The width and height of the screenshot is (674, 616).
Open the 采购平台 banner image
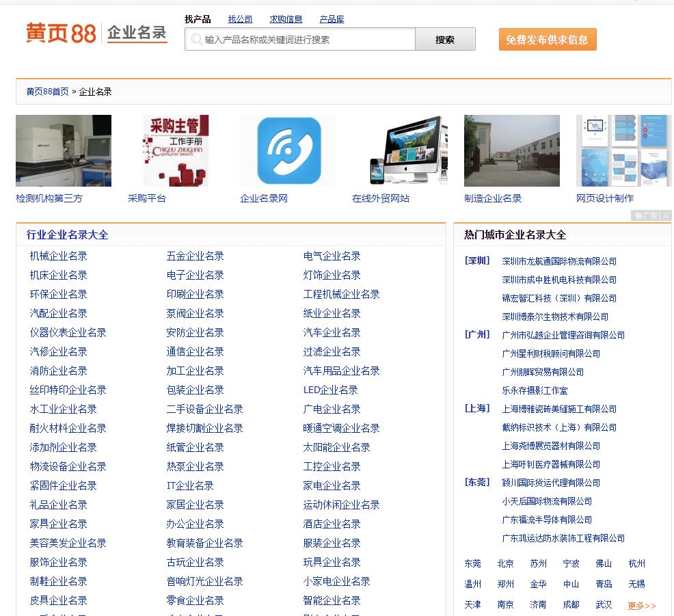[175, 150]
